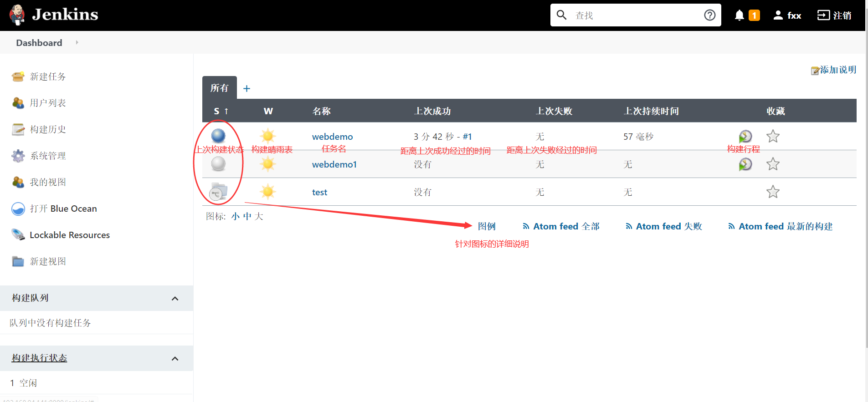Open Dashboard breadcrumb
Screen dimensions: 868x402
click(x=39, y=43)
